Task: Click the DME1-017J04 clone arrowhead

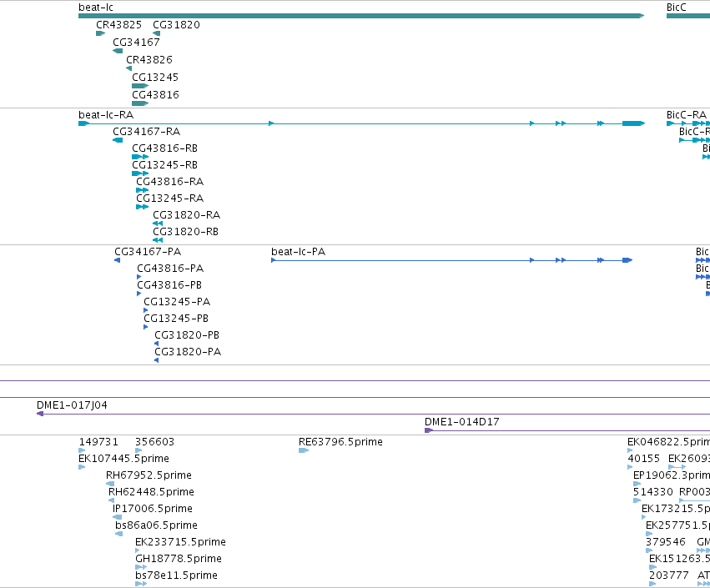Action: tap(40, 414)
